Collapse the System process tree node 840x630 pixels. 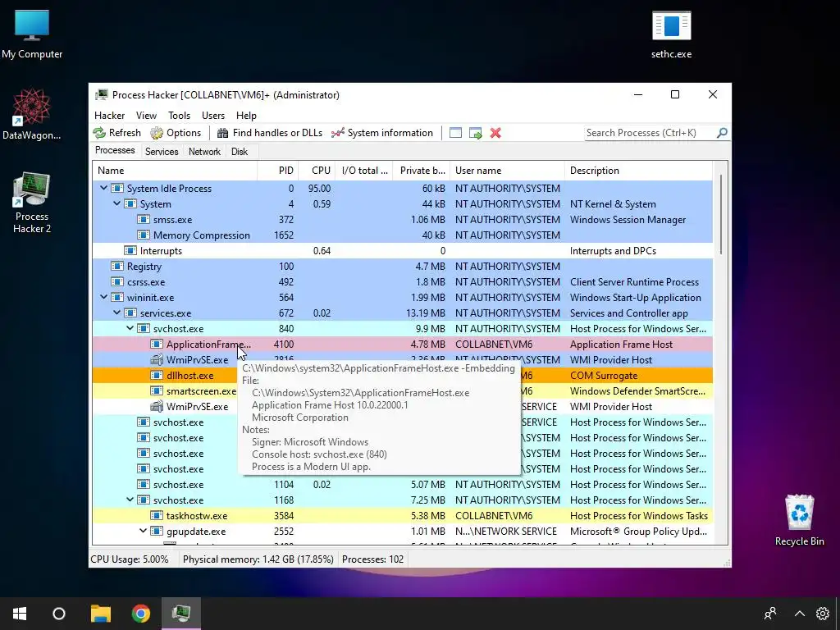pos(116,203)
